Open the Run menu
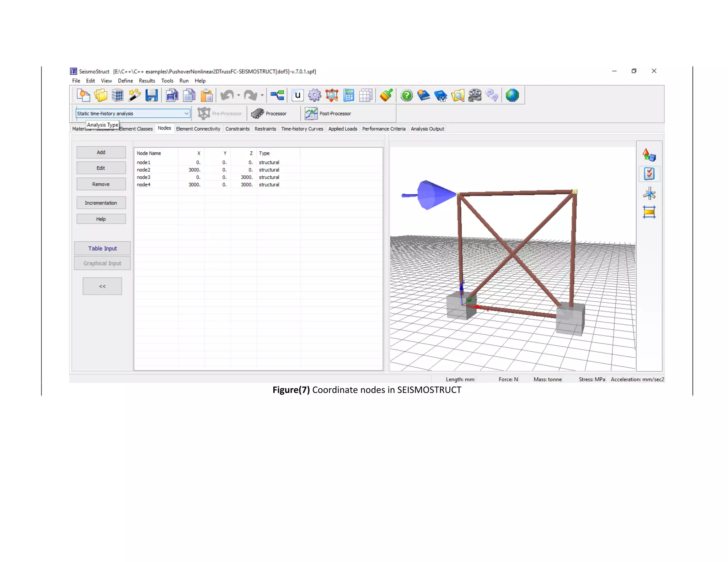 point(184,81)
